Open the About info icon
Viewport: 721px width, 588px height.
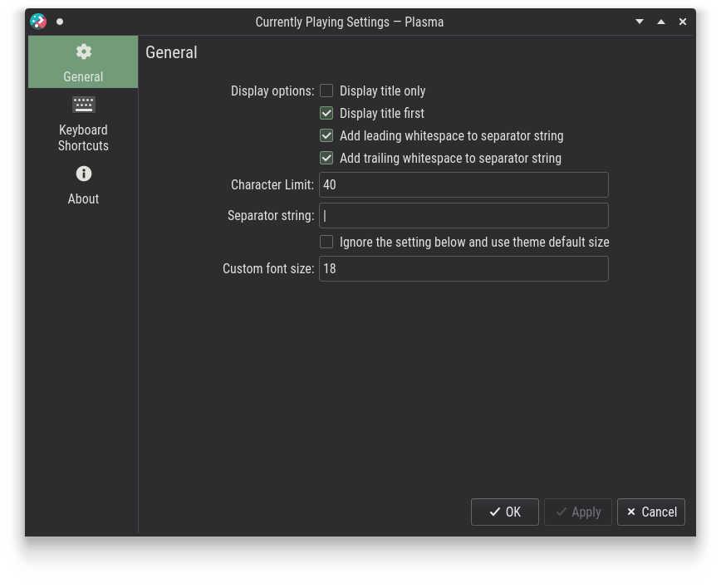tap(83, 174)
